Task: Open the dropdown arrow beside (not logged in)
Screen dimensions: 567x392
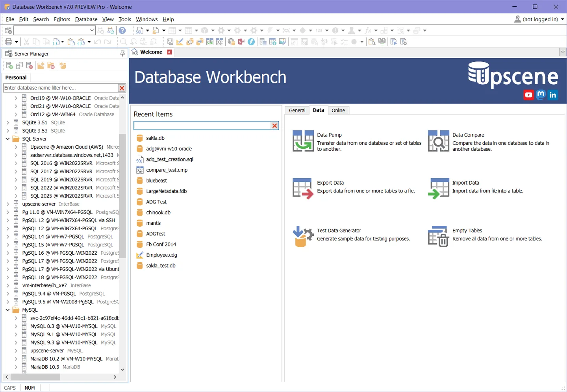Action: click(x=562, y=19)
